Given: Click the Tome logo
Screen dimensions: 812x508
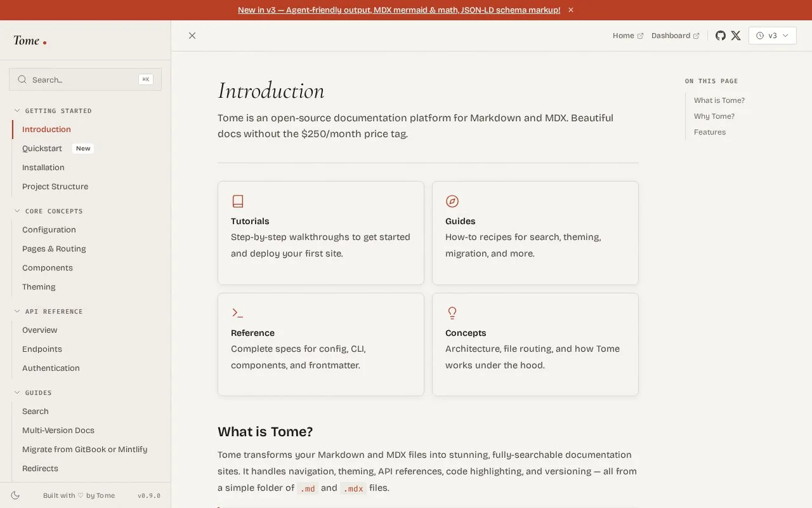Looking at the screenshot, I should point(30,41).
